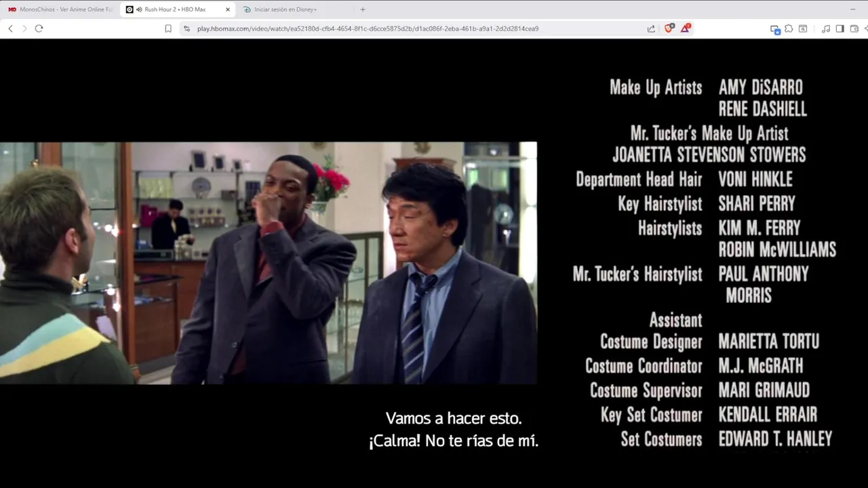Click the HBO Max tab favicon

(130, 9)
